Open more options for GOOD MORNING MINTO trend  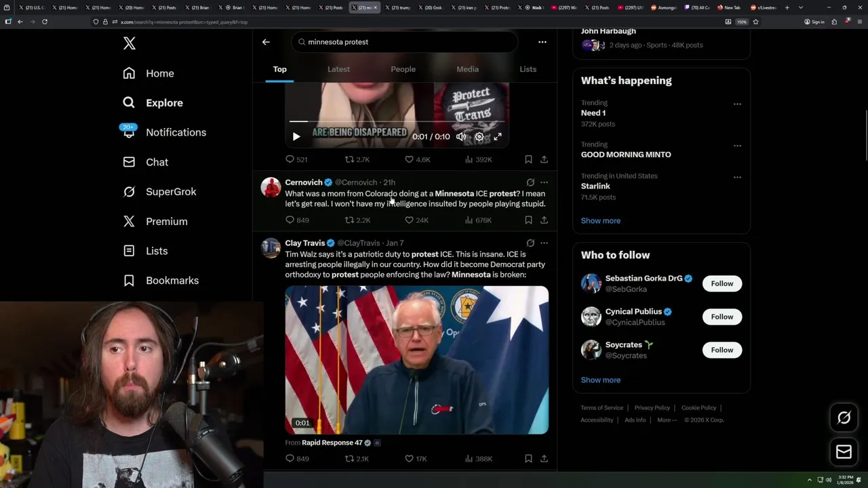pos(737,146)
